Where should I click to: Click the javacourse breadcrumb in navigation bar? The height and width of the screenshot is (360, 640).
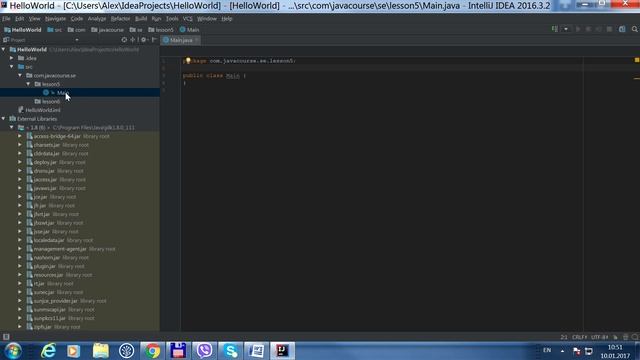click(x=107, y=30)
